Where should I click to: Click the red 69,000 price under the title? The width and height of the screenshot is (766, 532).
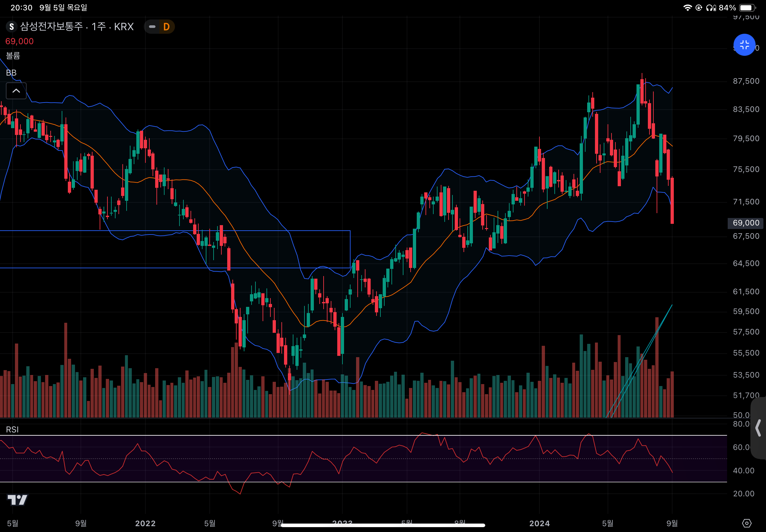(x=19, y=41)
